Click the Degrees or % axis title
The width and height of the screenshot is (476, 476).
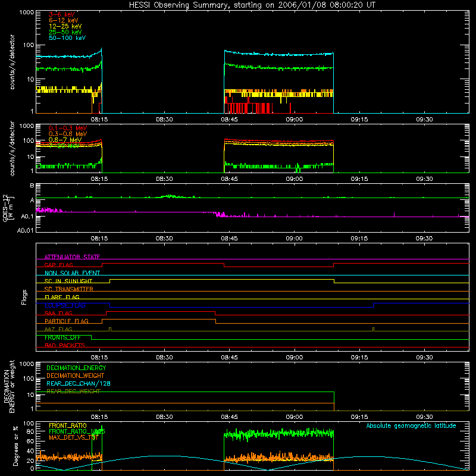click(x=16, y=446)
